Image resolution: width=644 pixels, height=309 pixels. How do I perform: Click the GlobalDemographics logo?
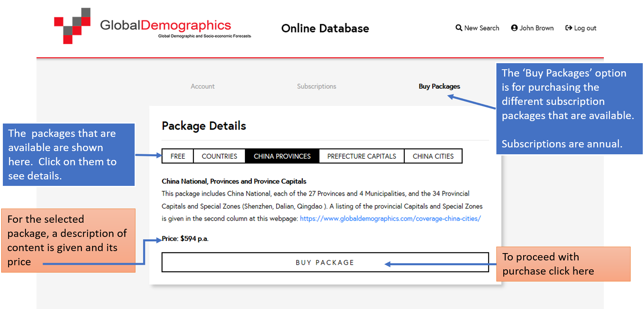(152, 26)
